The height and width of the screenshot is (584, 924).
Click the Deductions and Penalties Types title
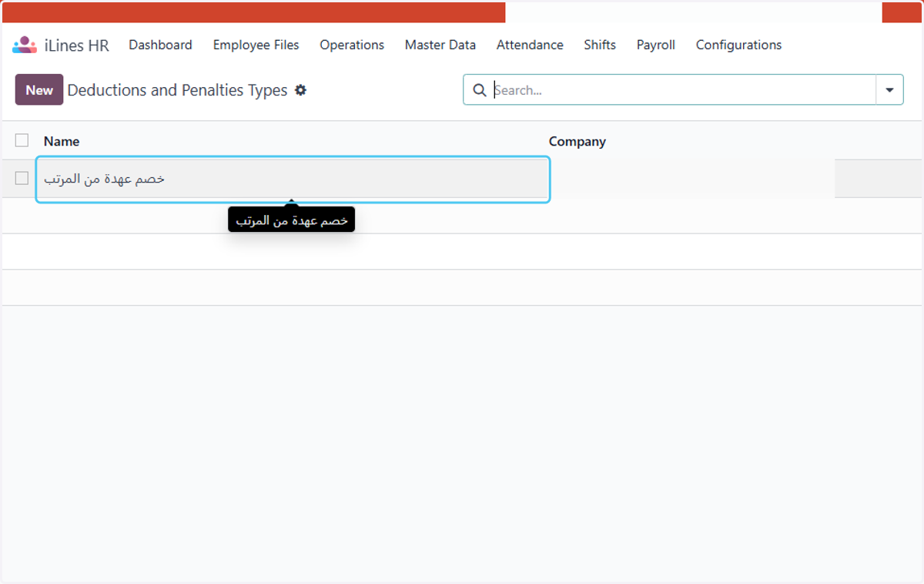[177, 90]
